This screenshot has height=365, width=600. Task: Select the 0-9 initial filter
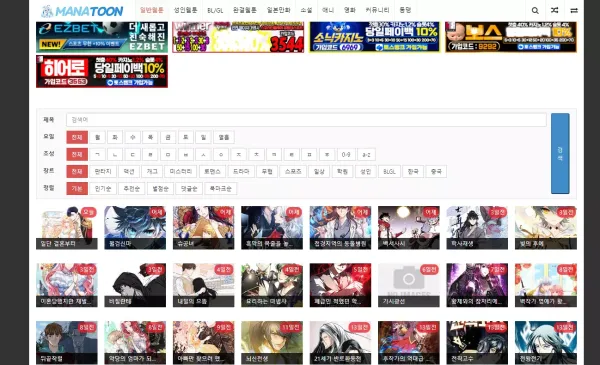(346, 155)
